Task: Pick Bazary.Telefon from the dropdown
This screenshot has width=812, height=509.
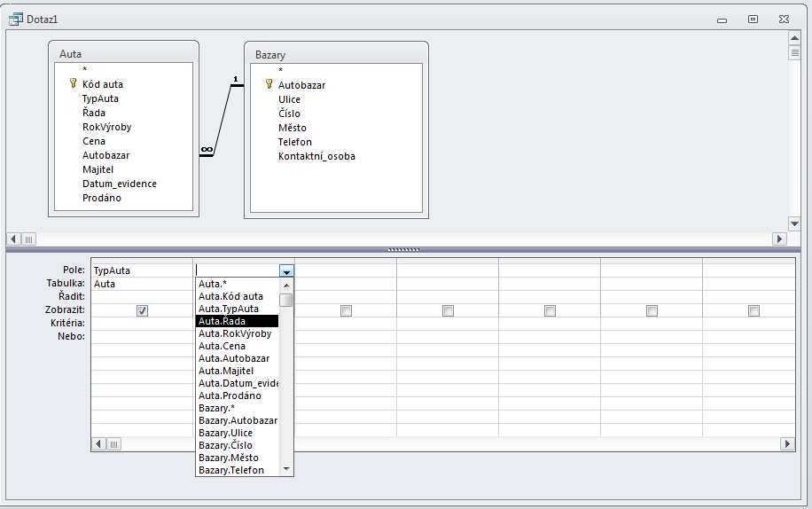Action: [x=238, y=470]
